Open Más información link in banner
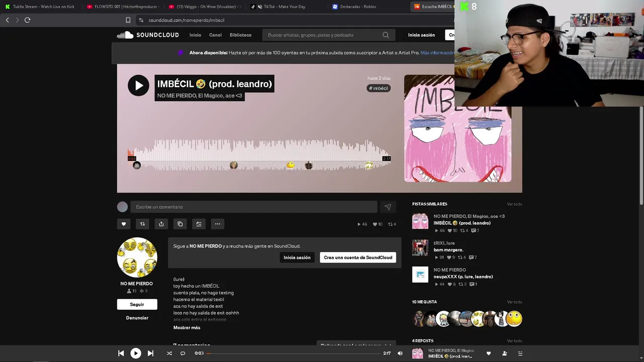 [437, 53]
